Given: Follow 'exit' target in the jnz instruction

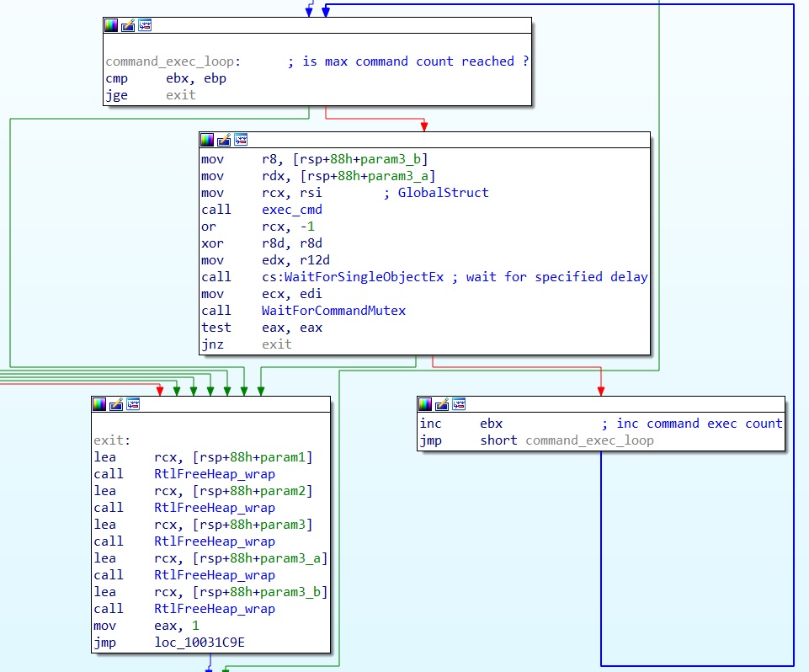Looking at the screenshot, I should 277,344.
